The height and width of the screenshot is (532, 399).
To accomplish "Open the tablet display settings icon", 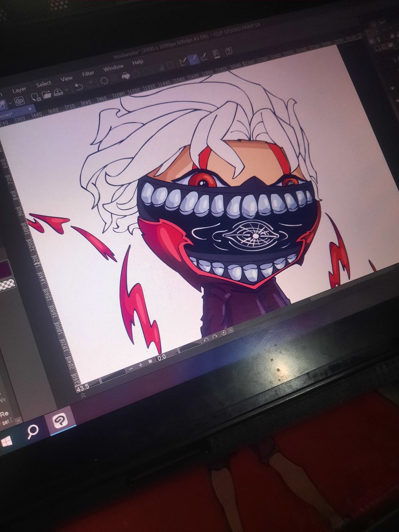I will pos(216,54).
